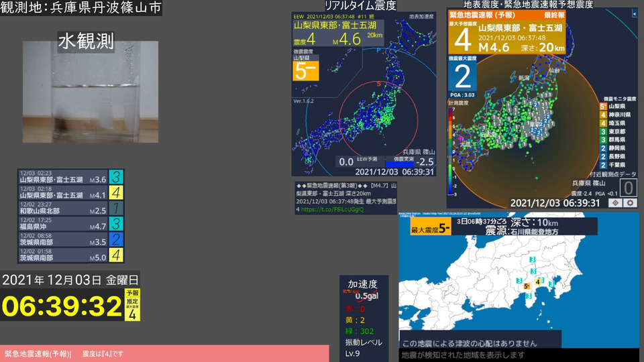Click the 付近観測点データ 0 intensity box

(x=629, y=188)
